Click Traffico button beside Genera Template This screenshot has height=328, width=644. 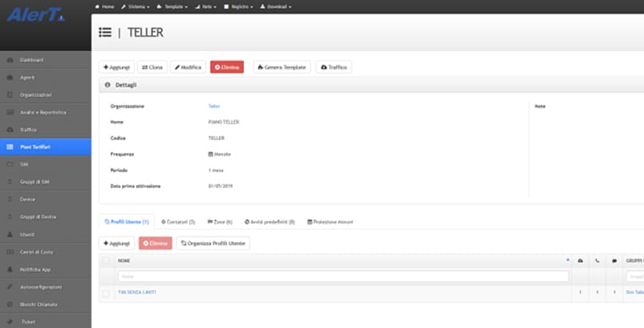click(333, 67)
